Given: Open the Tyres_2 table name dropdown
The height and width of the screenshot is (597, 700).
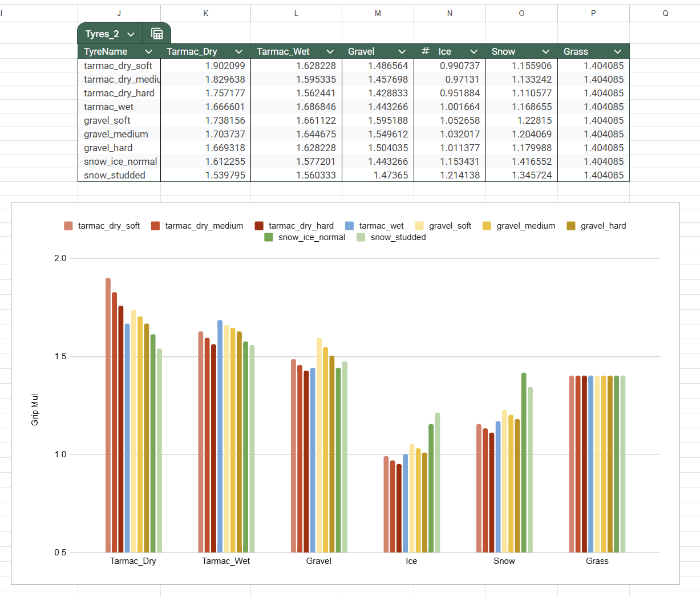Looking at the screenshot, I should 131,34.
